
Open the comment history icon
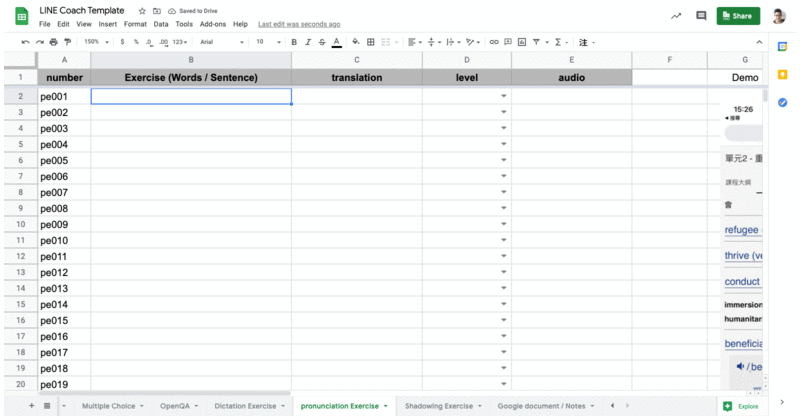coord(701,16)
